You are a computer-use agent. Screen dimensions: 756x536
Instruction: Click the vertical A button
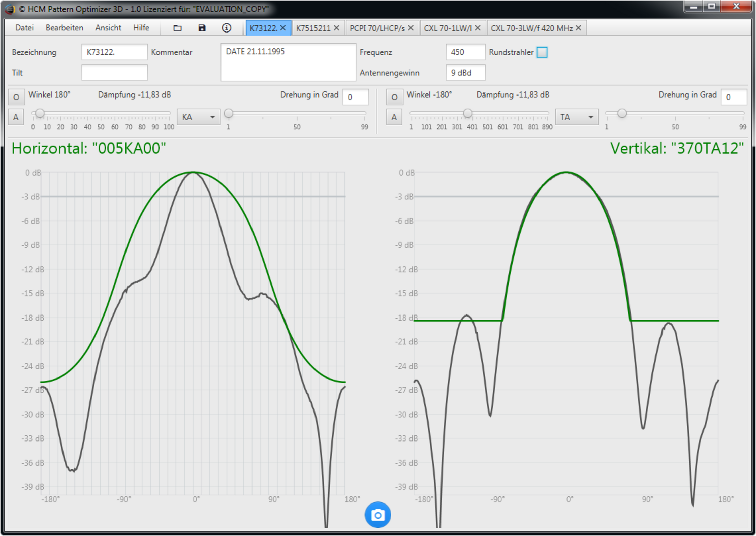tap(394, 117)
